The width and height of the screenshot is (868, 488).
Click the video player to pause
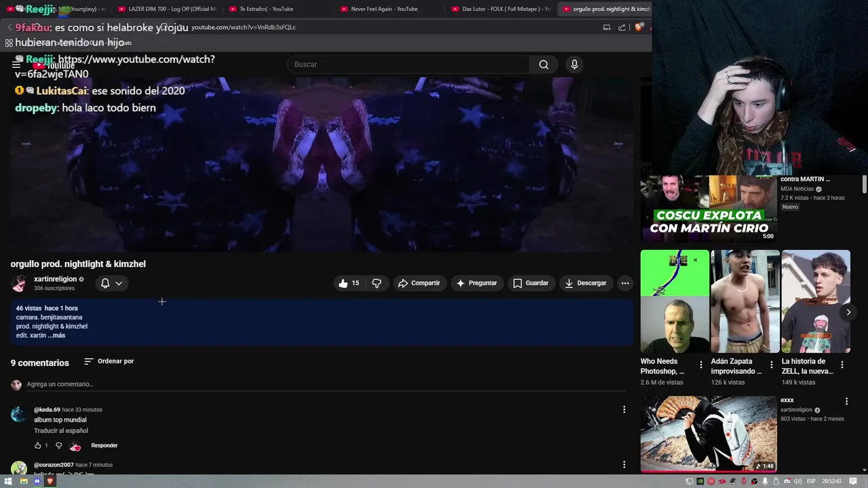tap(322, 165)
